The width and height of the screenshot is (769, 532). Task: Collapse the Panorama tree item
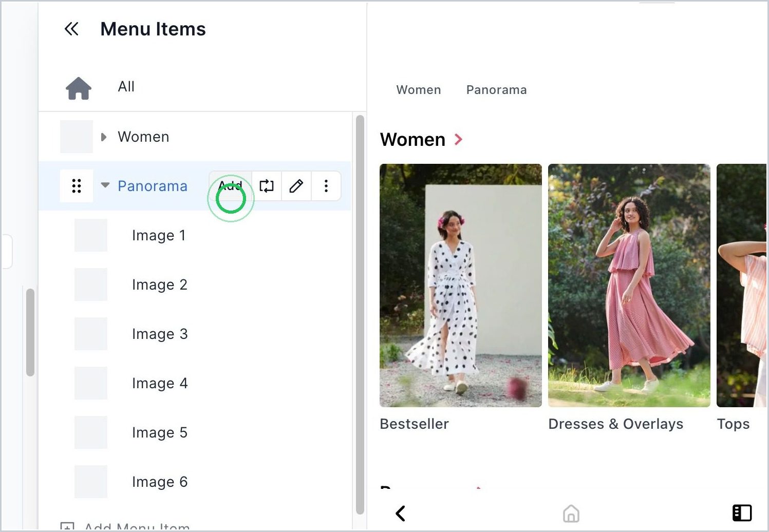(x=105, y=185)
